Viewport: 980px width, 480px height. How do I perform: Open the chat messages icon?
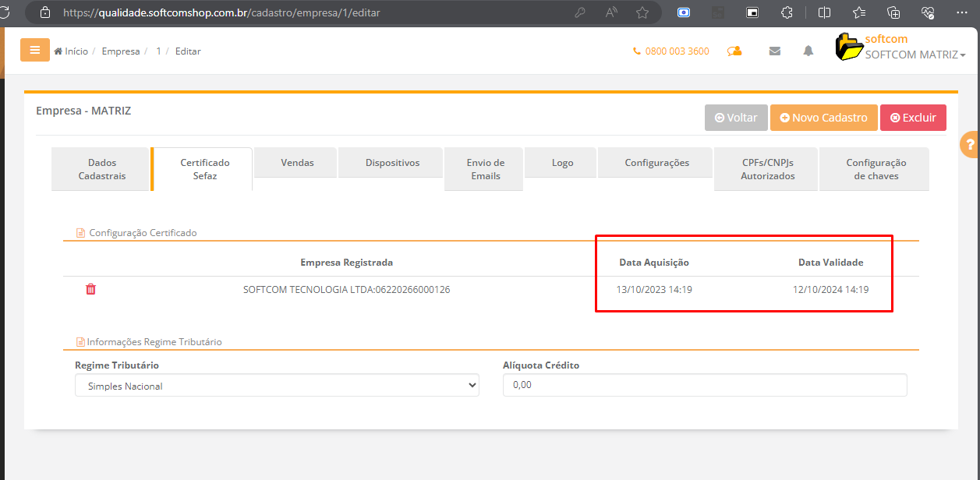pos(734,51)
